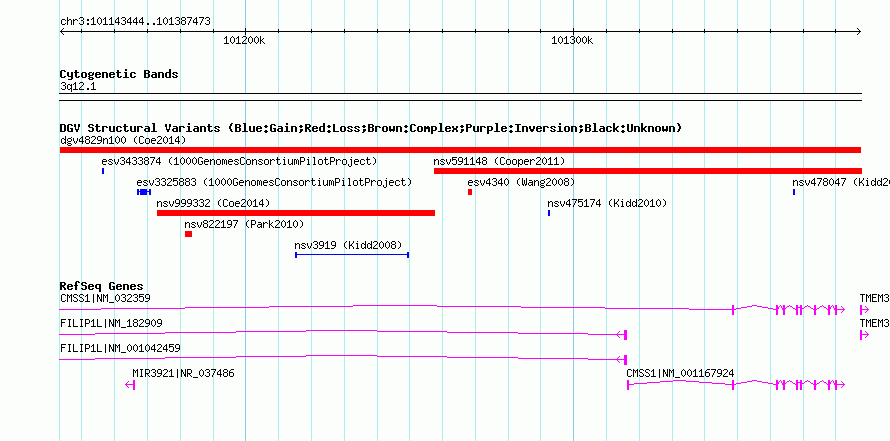Viewport: 890px width, 441px height.
Task: Click the CMSS1 NM_001167924 first exon
Action: [x=628, y=385]
